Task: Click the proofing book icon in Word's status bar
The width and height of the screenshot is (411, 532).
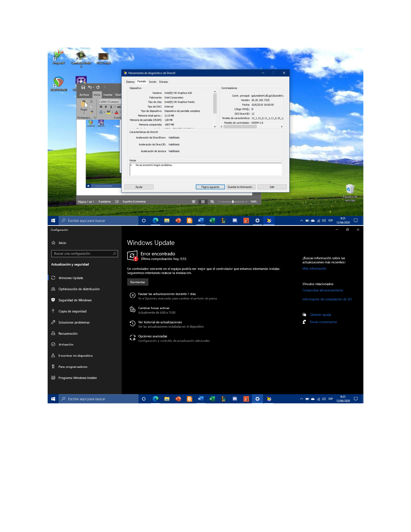Action: click(x=117, y=202)
